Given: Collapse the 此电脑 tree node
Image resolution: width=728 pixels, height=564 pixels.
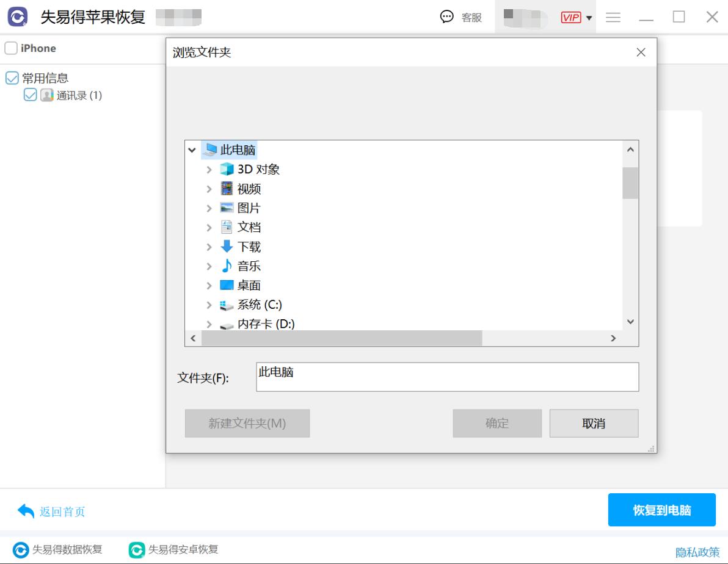Looking at the screenshot, I should 192,150.
